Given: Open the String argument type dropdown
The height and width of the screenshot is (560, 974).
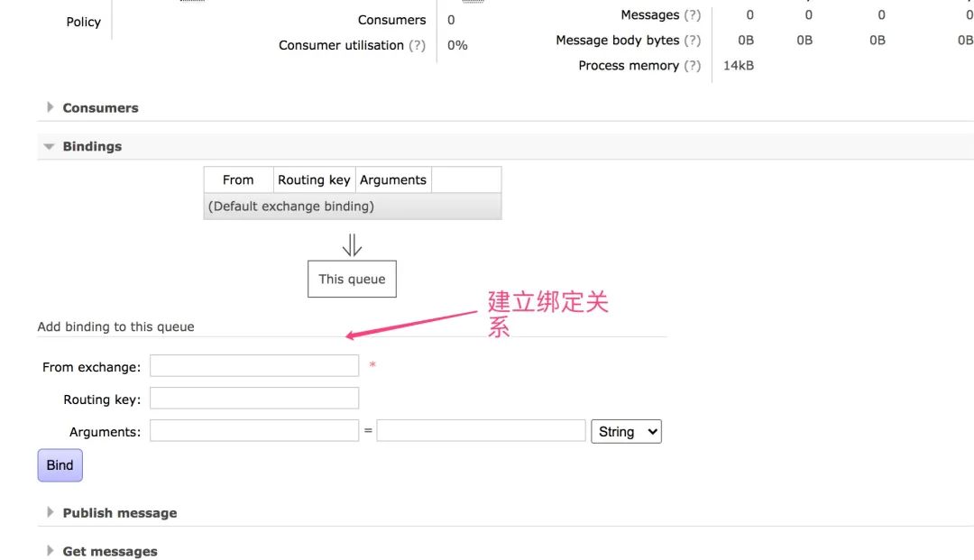Looking at the screenshot, I should [x=626, y=432].
